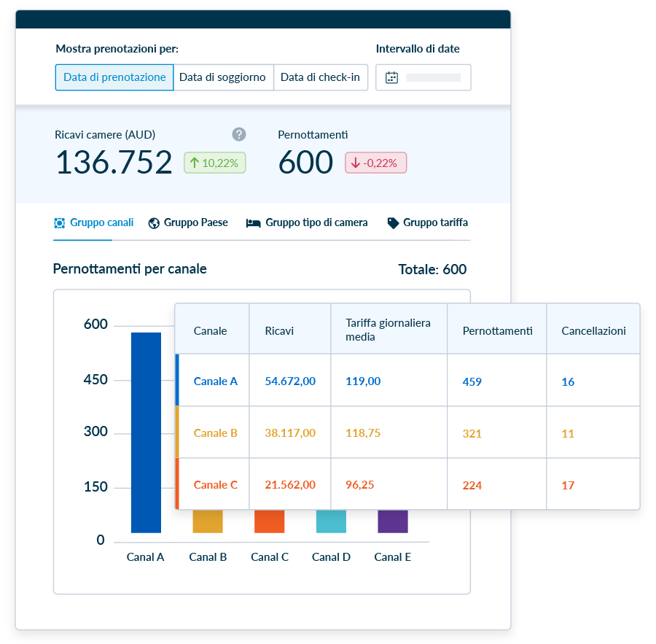
Task: Click the red decrease arrow icon showing -0,22%
Action: coord(357,162)
